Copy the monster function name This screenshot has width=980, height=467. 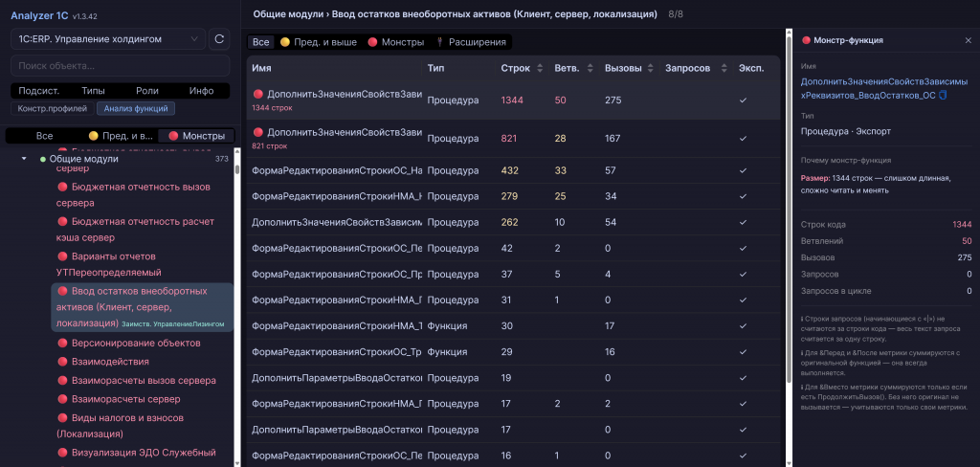pyautogui.click(x=943, y=96)
